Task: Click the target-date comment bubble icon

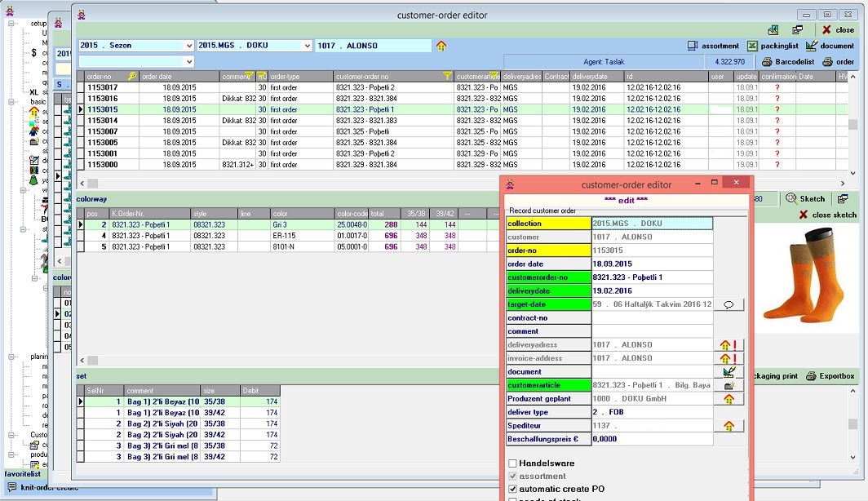Action: [x=728, y=304]
